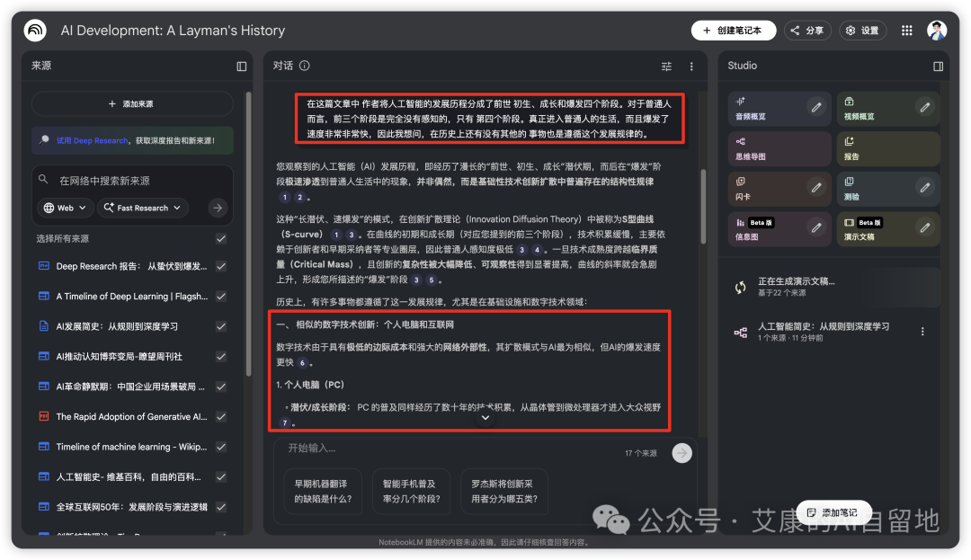This screenshot has width=971, height=560.
Task: Edit the 音频概览 tile with pencil icon
Action: coord(816,108)
